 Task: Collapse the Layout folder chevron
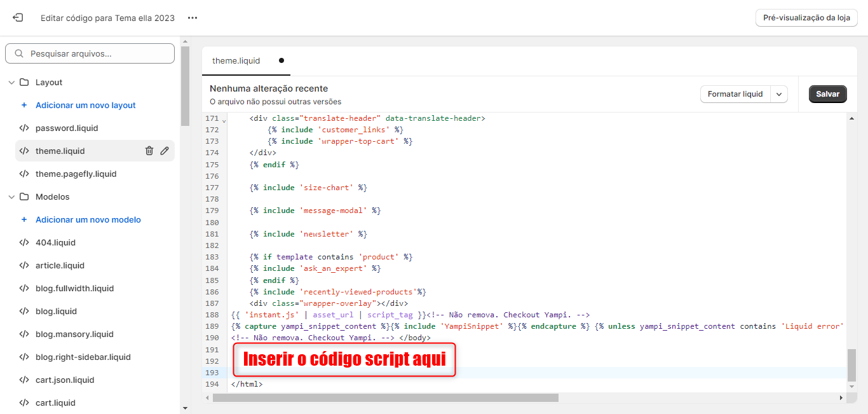click(11, 83)
